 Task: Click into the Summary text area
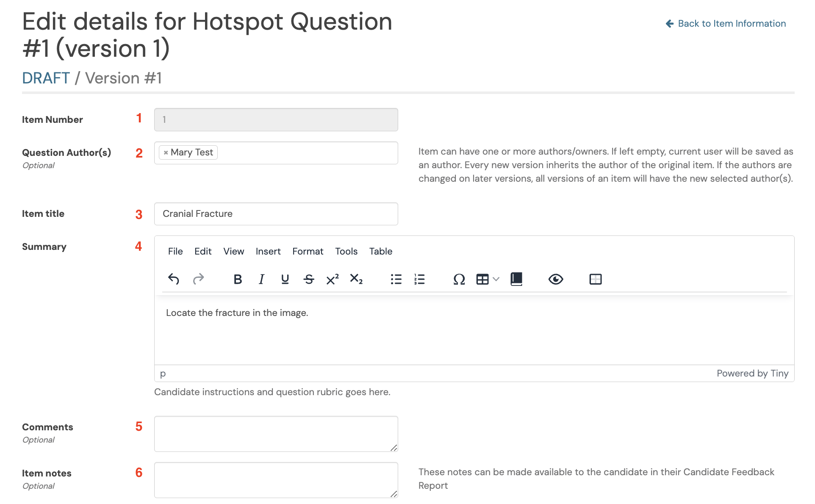[x=474, y=330]
